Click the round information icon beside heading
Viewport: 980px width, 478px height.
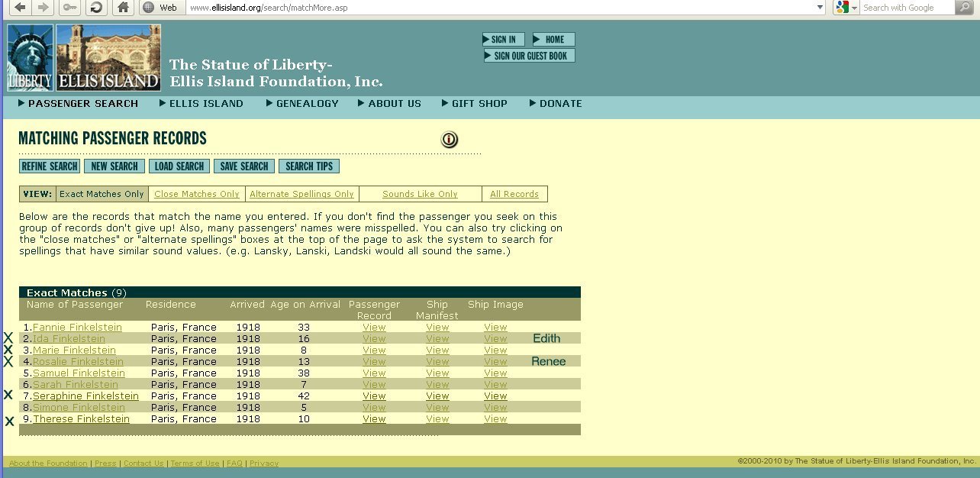click(450, 140)
